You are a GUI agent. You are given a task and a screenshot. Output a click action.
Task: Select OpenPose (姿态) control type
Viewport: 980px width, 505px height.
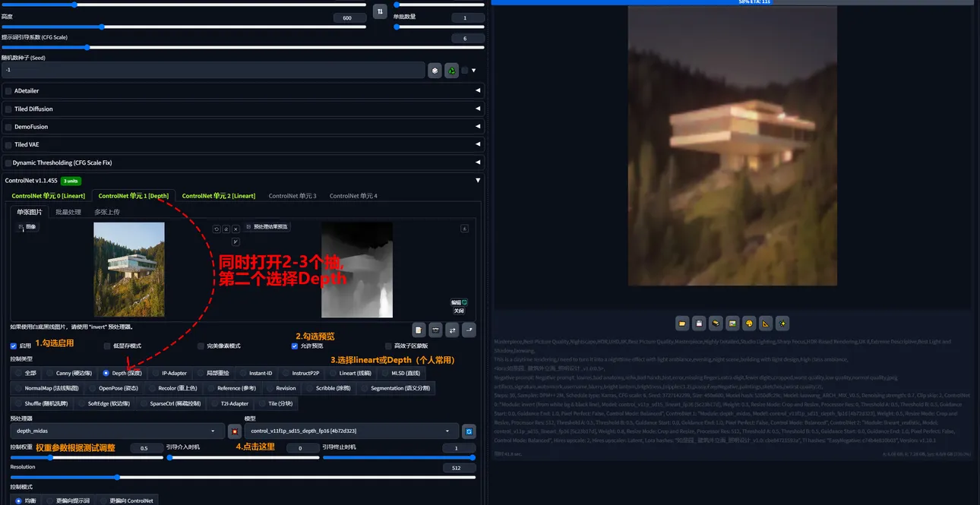[112, 388]
